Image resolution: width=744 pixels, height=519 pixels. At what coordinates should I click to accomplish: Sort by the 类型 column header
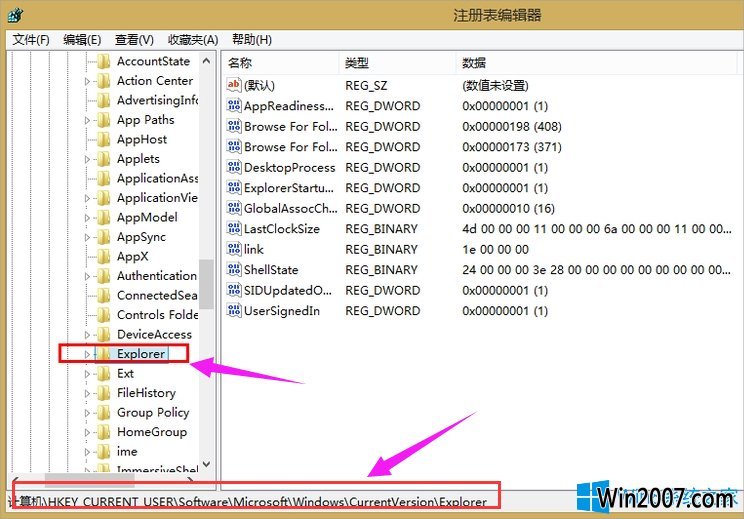[397, 63]
